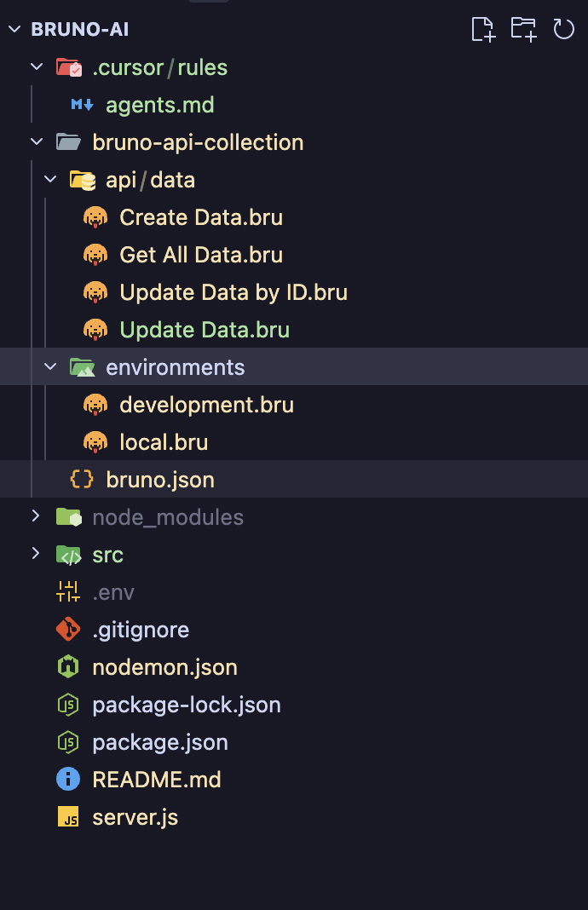Click the JS icon beside server.js

[x=68, y=817]
